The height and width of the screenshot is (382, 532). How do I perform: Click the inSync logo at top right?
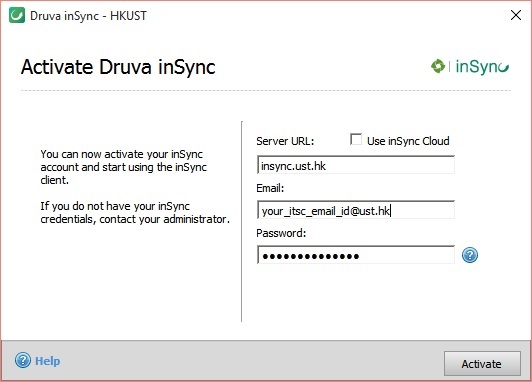point(470,66)
